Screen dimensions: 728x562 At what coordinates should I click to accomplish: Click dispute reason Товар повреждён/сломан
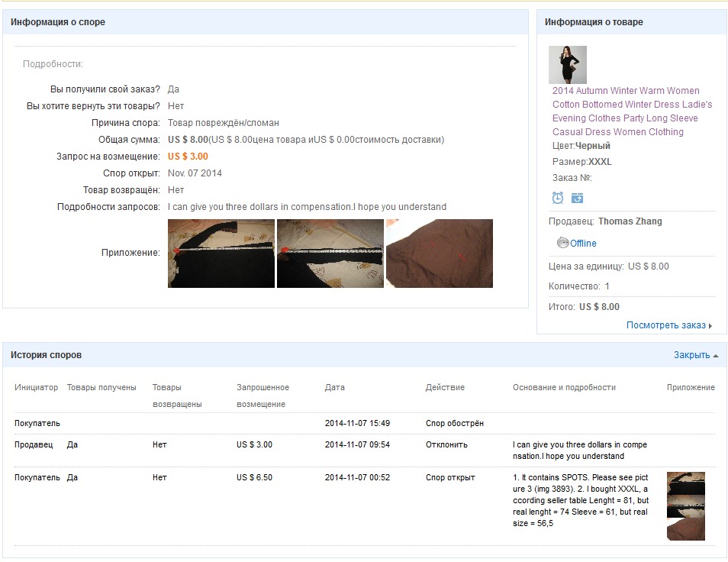(224, 123)
